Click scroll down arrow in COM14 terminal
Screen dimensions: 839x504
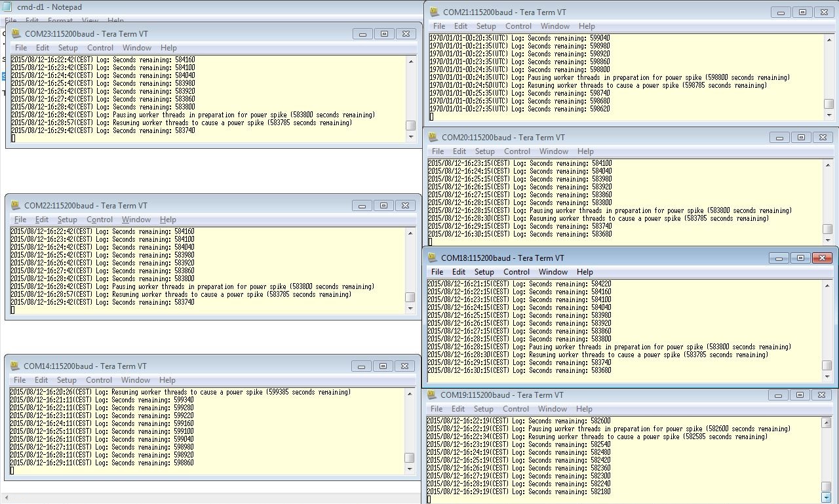(409, 469)
